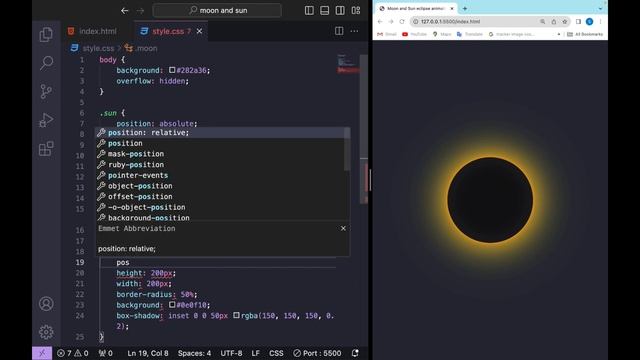Go back in VS Code navigation
Screen dimensions: 640x360
tap(124, 11)
